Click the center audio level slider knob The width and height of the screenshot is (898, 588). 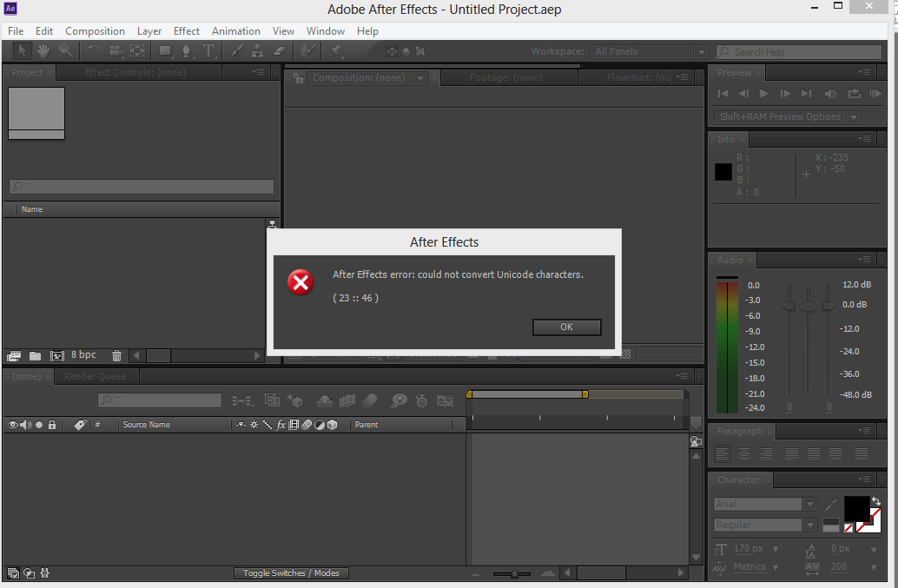[x=808, y=307]
